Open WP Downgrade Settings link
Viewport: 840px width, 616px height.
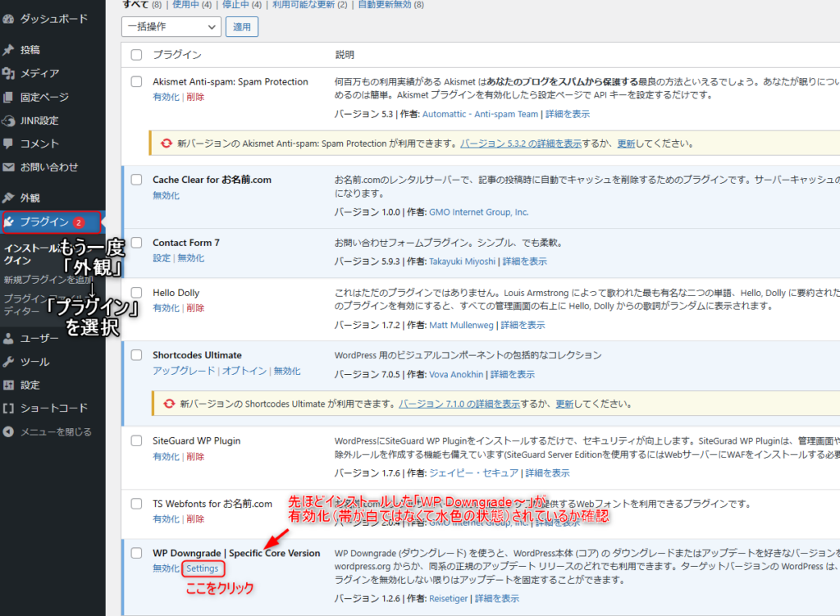coord(203,568)
